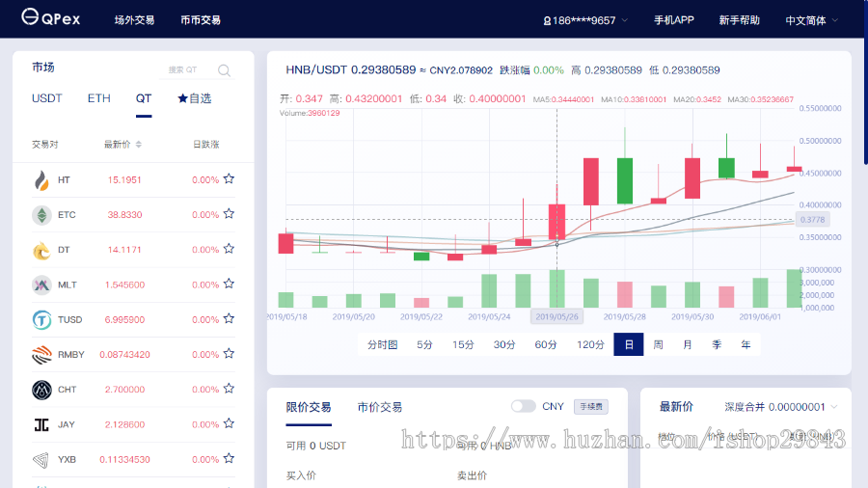Switch to ETH market tab

point(99,98)
